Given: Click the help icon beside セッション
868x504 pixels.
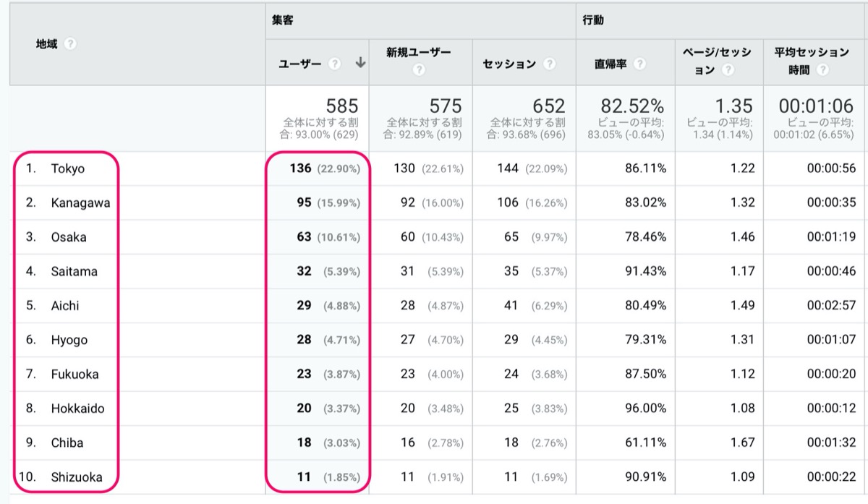Looking at the screenshot, I should point(549,64).
